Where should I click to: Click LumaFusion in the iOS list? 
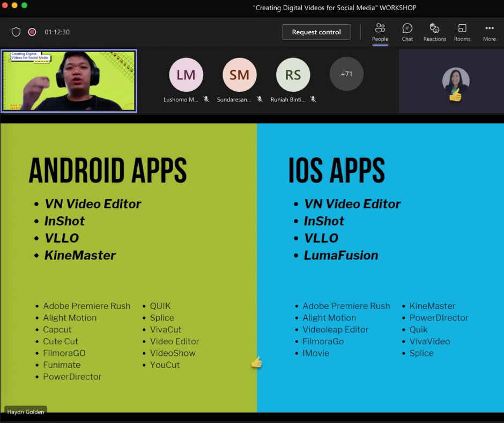341,256
